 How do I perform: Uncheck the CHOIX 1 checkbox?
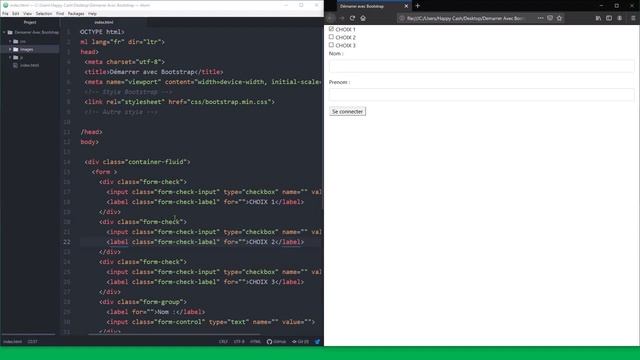331,29
